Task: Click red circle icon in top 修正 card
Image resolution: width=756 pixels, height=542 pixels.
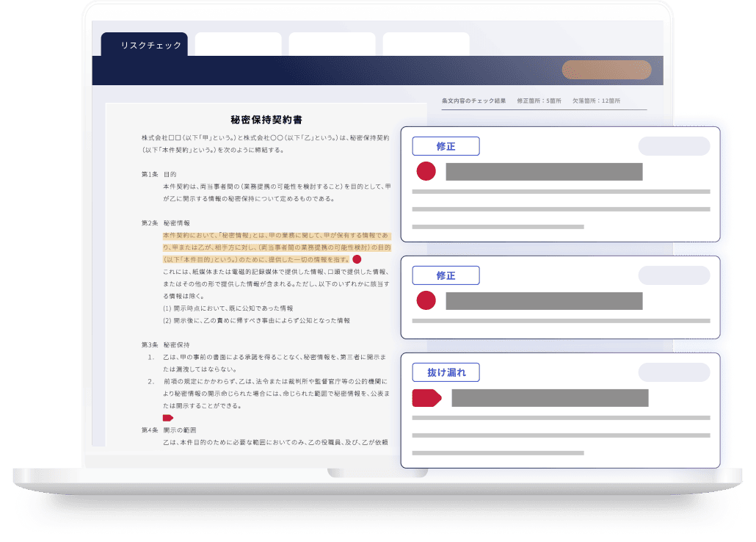Action: (426, 172)
